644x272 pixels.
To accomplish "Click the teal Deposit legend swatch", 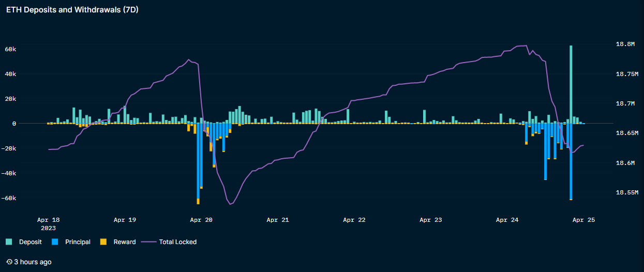I will pos(9,242).
